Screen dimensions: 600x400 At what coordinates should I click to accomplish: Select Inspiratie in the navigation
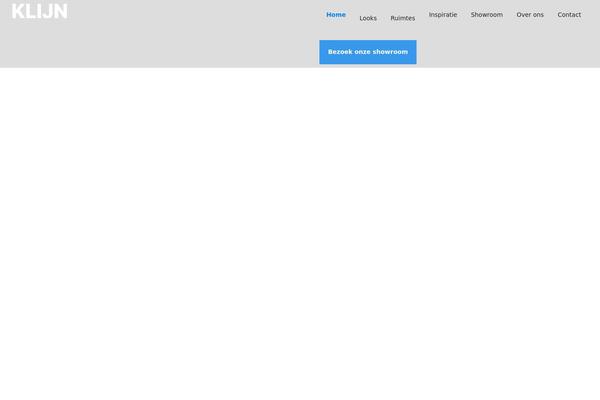click(443, 15)
